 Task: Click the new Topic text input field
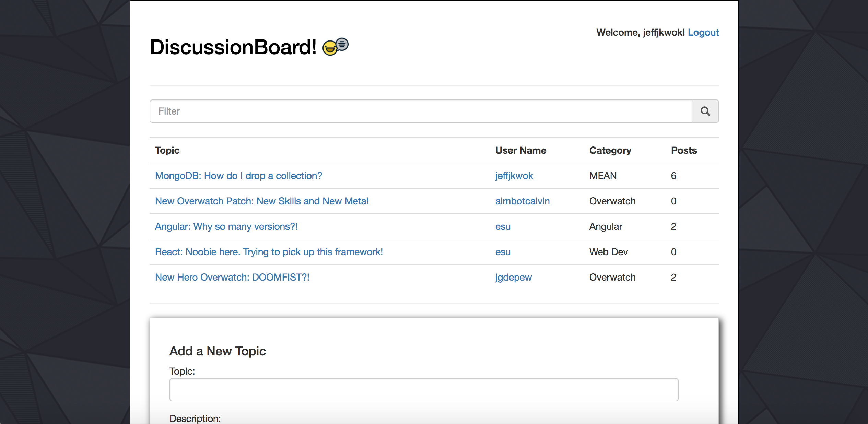coord(424,390)
